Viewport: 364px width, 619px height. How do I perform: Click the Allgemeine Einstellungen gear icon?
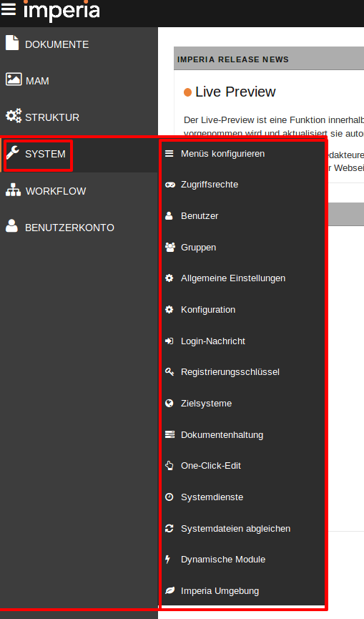coord(169,278)
